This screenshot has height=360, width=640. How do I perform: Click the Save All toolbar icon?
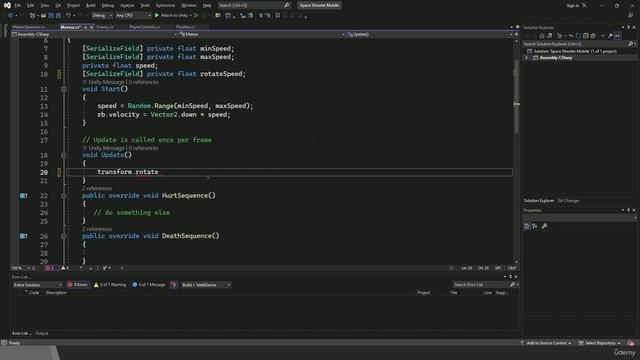click(x=58, y=16)
